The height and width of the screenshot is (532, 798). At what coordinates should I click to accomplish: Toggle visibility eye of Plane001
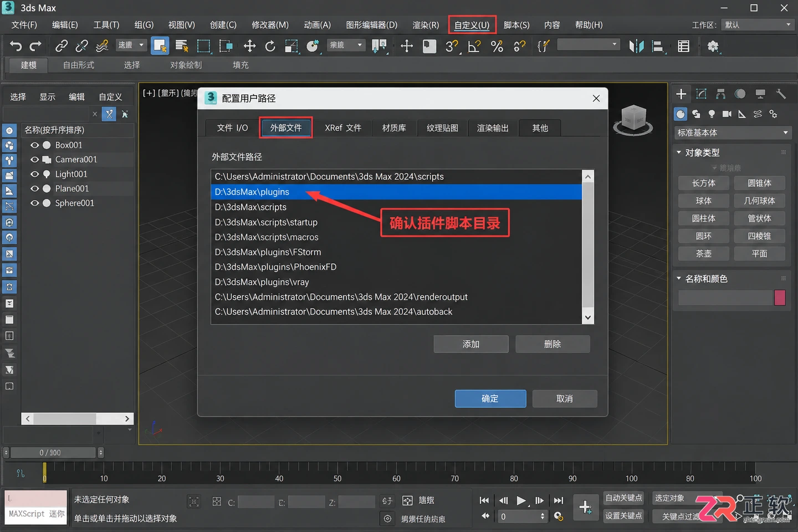(x=35, y=188)
